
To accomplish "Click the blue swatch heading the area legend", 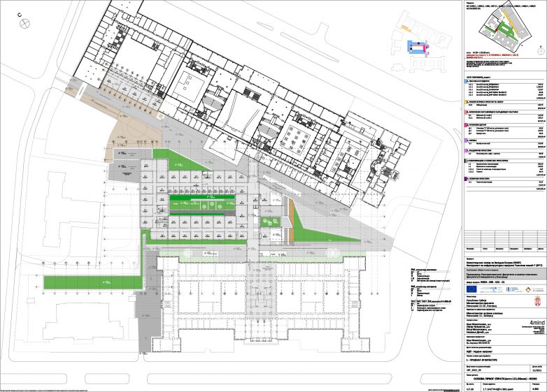I will (x=467, y=81).
